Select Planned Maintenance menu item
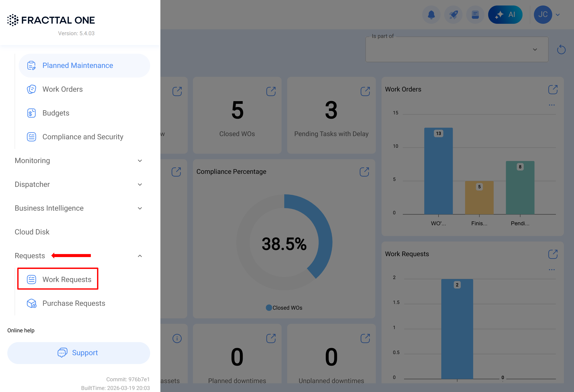Viewport: 574px width, 392px height. [x=78, y=65]
